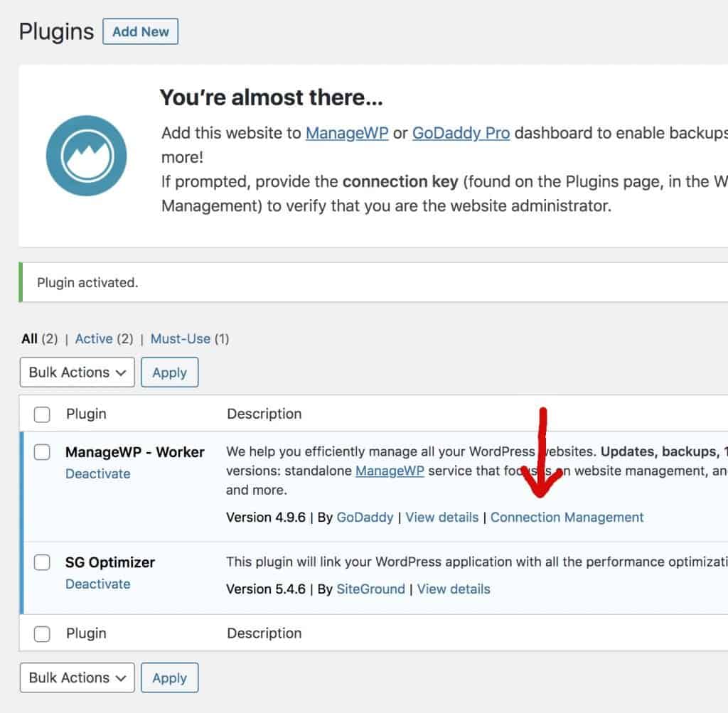
Task: Open Connection Management link
Action: pyautogui.click(x=567, y=518)
